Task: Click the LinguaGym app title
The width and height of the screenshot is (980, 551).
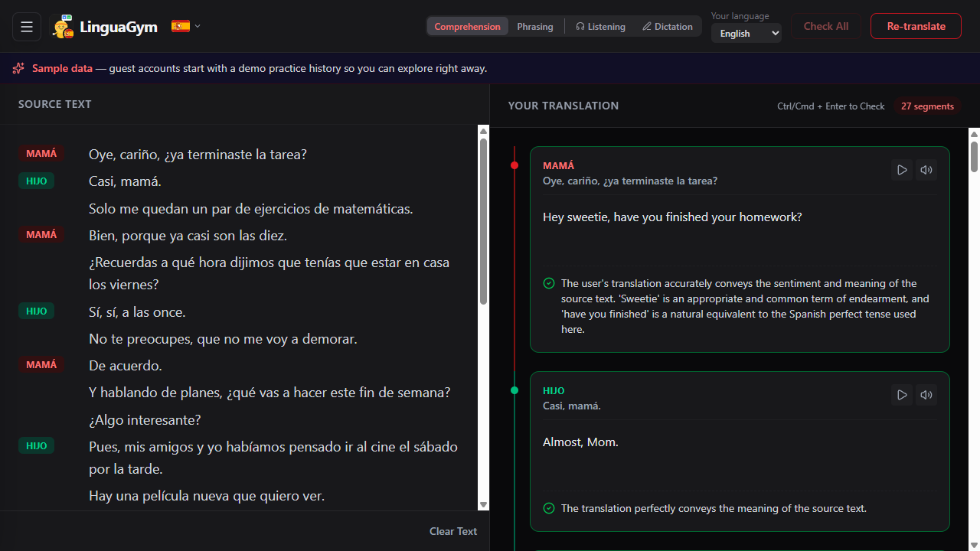Action: [x=118, y=27]
